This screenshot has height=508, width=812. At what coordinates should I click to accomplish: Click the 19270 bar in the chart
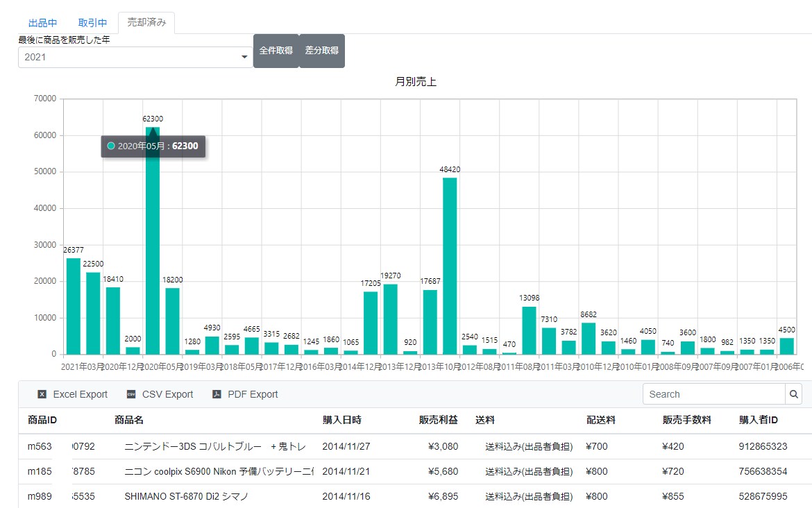click(391, 319)
